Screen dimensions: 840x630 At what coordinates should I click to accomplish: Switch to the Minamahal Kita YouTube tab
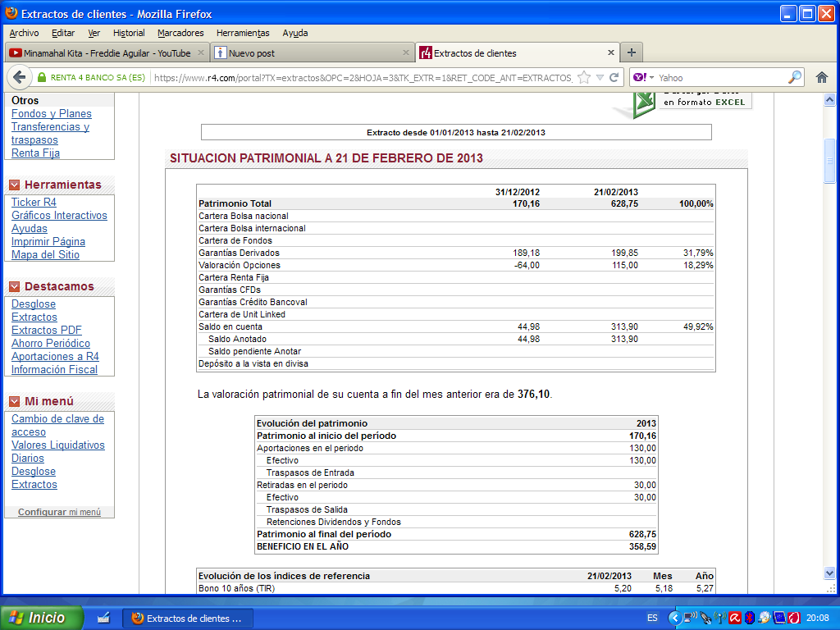99,53
